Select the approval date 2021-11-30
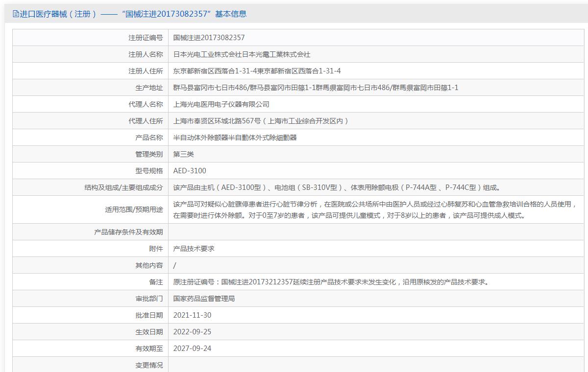The image size is (588, 372). click(193, 315)
